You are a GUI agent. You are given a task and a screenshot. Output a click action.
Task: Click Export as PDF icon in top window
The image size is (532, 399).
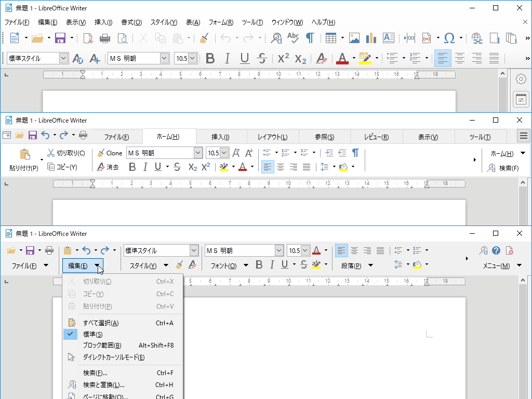click(x=88, y=38)
